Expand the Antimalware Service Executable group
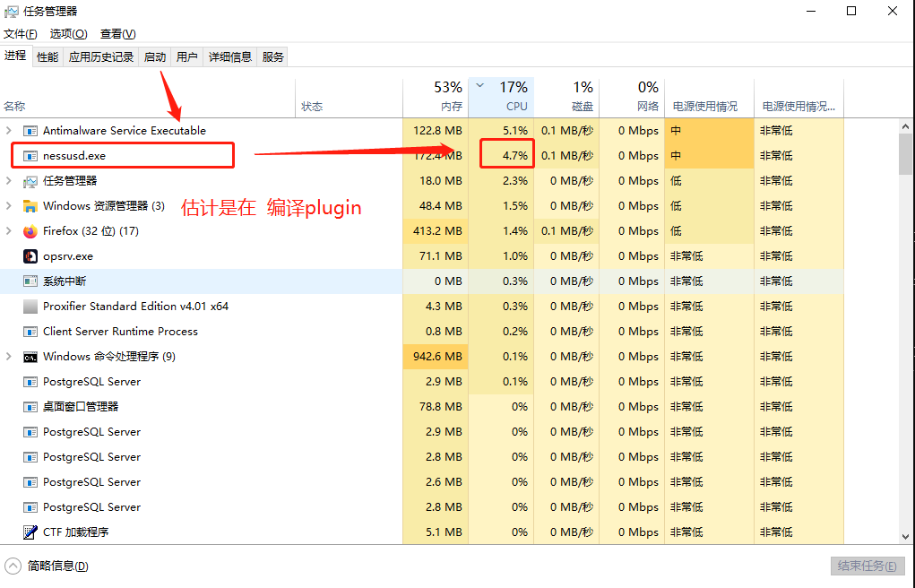The height and width of the screenshot is (588, 915). [9, 131]
